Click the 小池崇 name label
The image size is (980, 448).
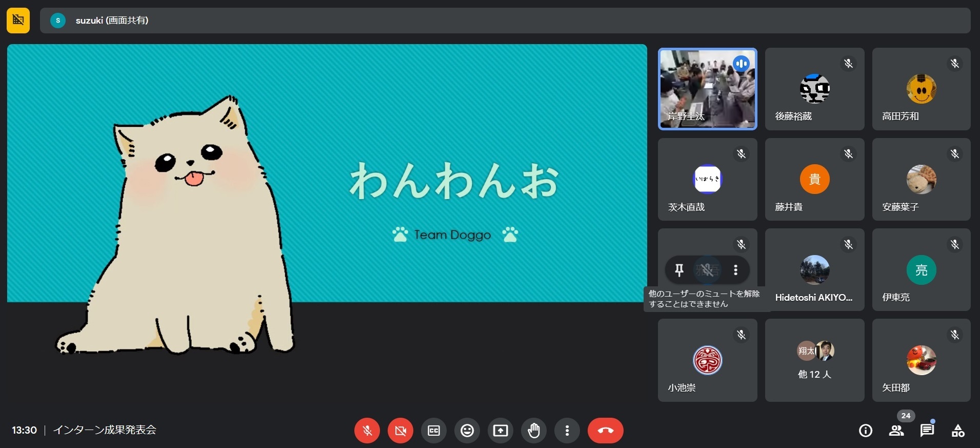coord(682,388)
